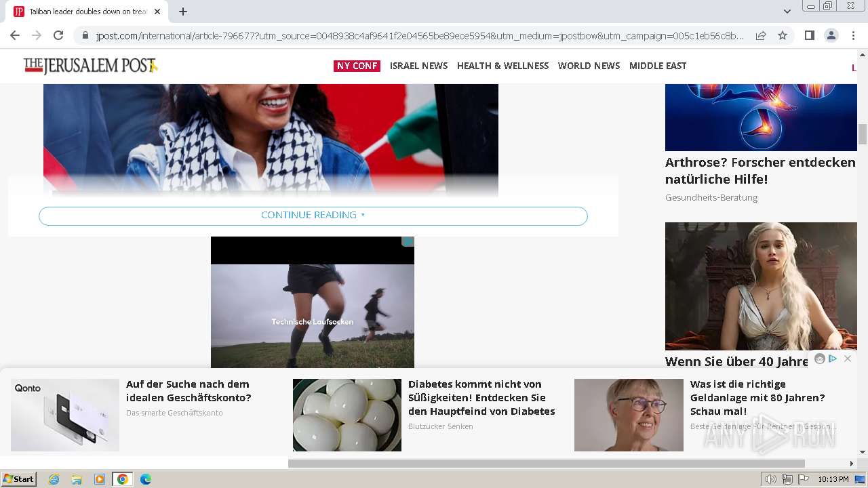Click 'Das smarte Geschäftskonto' text

click(174, 413)
